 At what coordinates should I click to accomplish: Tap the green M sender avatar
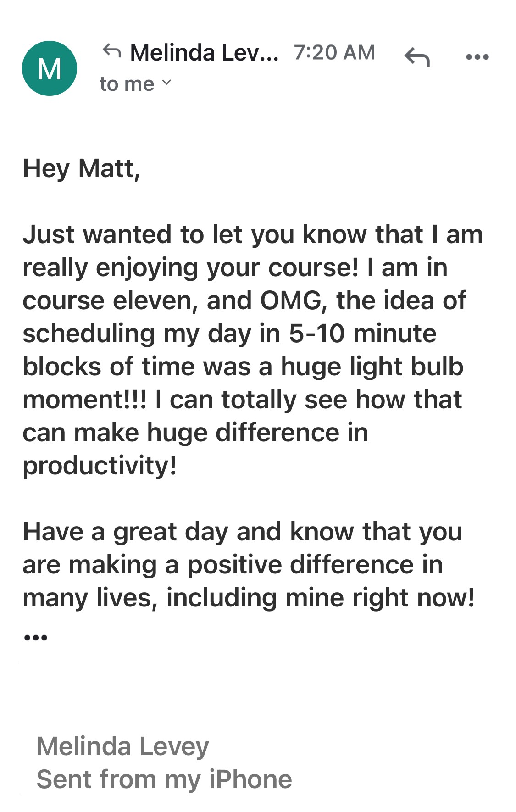(x=50, y=68)
